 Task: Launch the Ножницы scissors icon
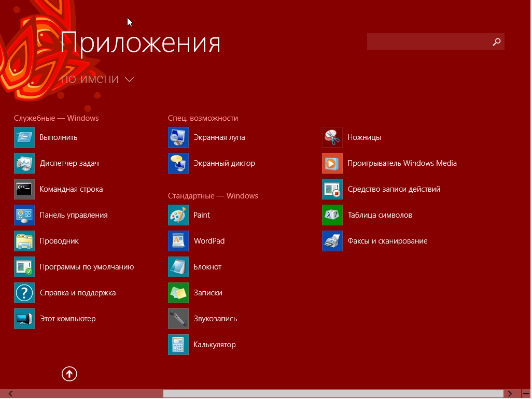(332, 137)
